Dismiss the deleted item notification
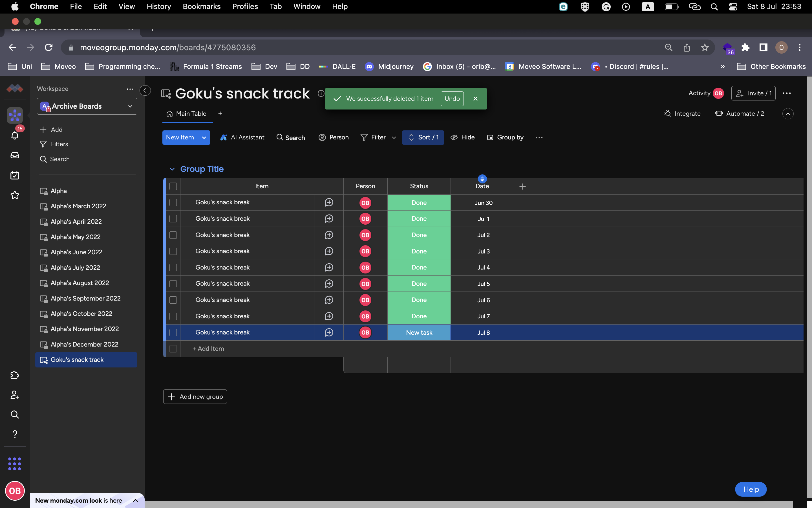 point(475,98)
